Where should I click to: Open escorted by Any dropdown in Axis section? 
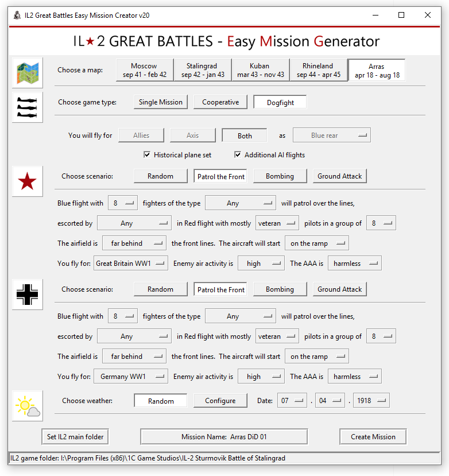(134, 336)
